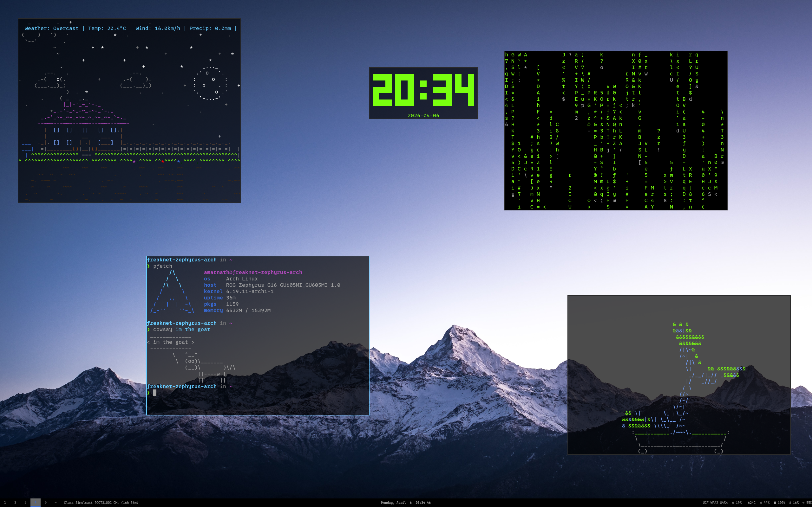Click the Bluetooth icon in status bar

[x=727, y=503]
